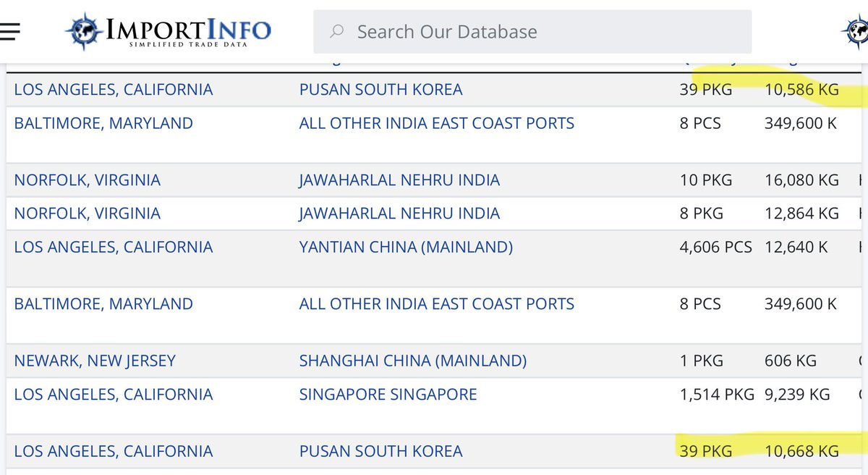
Task: Open the Shanghai China (Mainland) link
Action: [413, 361]
